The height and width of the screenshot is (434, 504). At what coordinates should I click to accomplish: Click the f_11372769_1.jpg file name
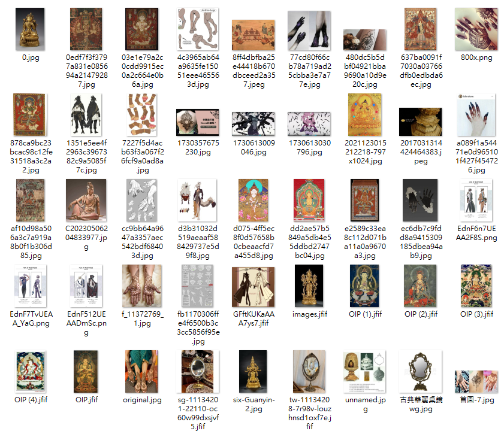[x=143, y=318]
